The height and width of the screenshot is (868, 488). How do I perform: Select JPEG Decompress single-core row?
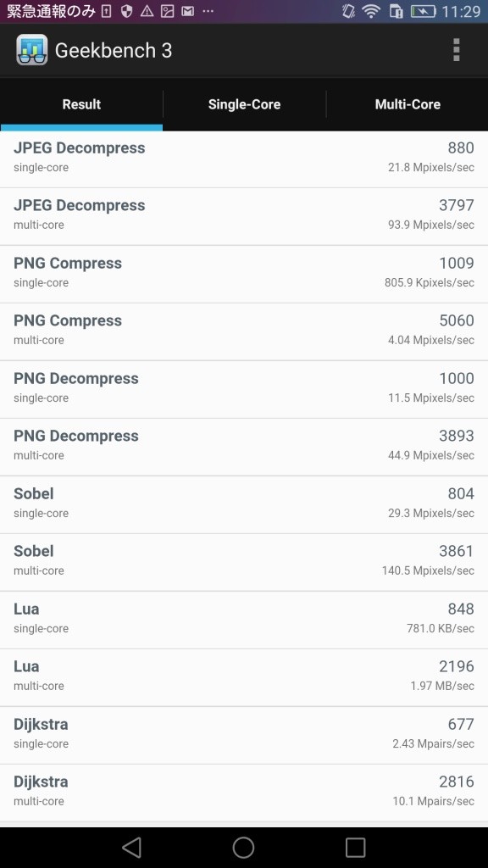pos(244,159)
